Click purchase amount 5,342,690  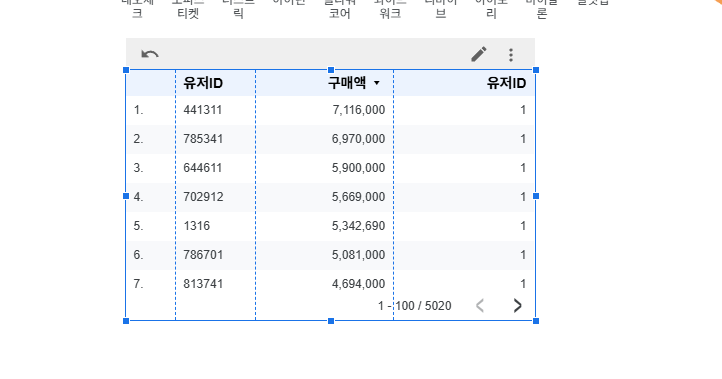pyautogui.click(x=358, y=226)
